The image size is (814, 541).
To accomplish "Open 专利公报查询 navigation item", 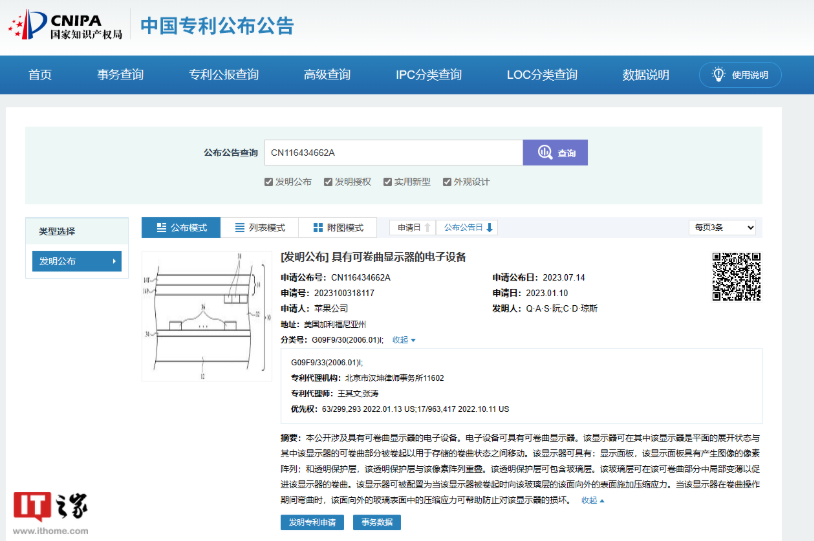I will pos(224,75).
